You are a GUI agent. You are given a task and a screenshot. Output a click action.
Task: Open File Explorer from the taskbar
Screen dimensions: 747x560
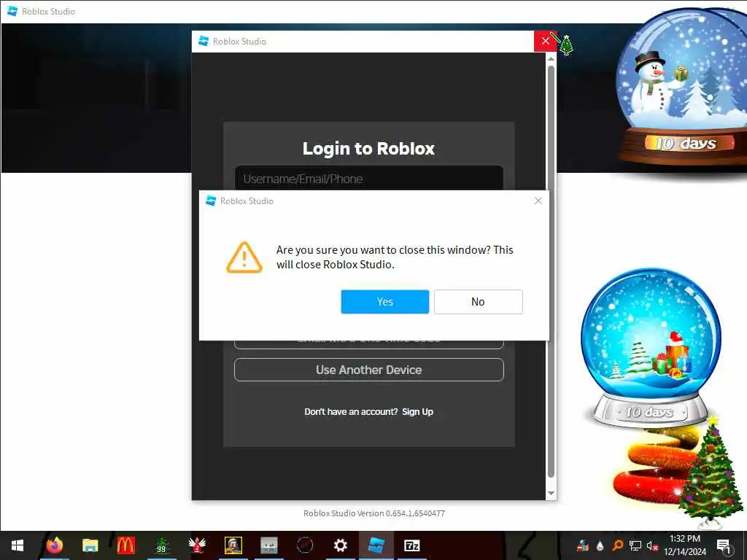(90, 545)
